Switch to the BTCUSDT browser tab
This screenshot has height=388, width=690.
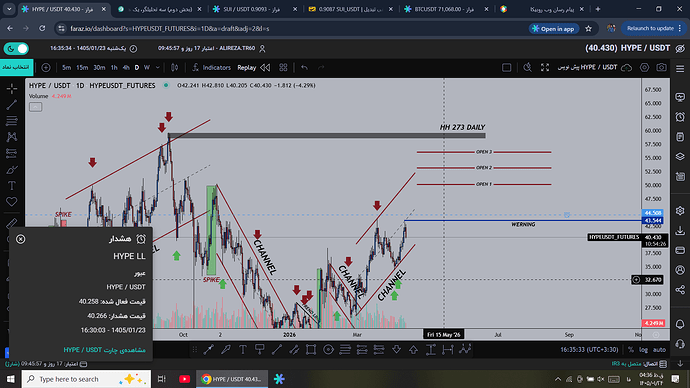point(444,9)
